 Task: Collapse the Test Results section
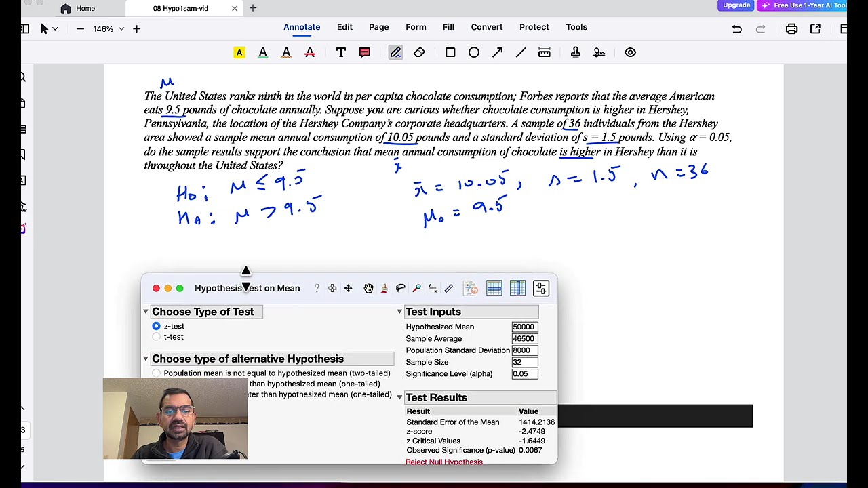(399, 397)
